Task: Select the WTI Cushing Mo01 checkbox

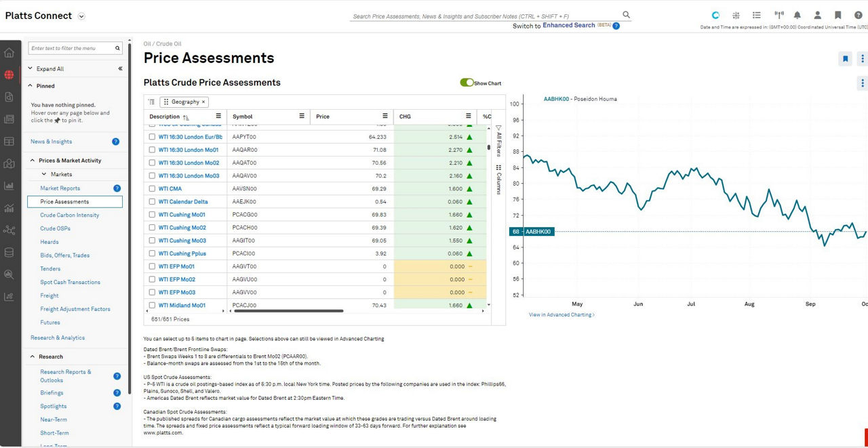Action: coord(152,215)
